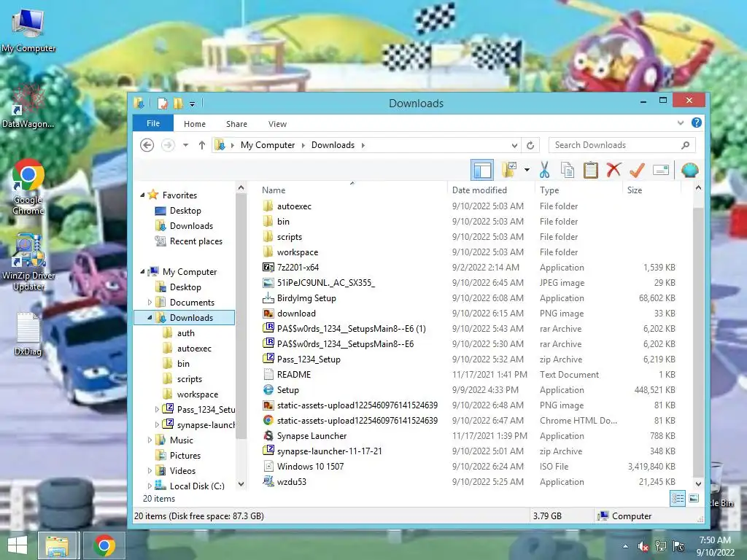Switch to the Home ribbon tab
The width and height of the screenshot is (747, 560).
pyautogui.click(x=195, y=124)
